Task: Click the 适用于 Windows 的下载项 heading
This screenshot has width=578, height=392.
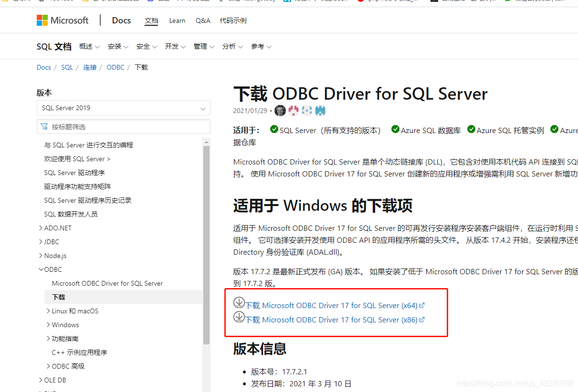Action: tap(323, 206)
